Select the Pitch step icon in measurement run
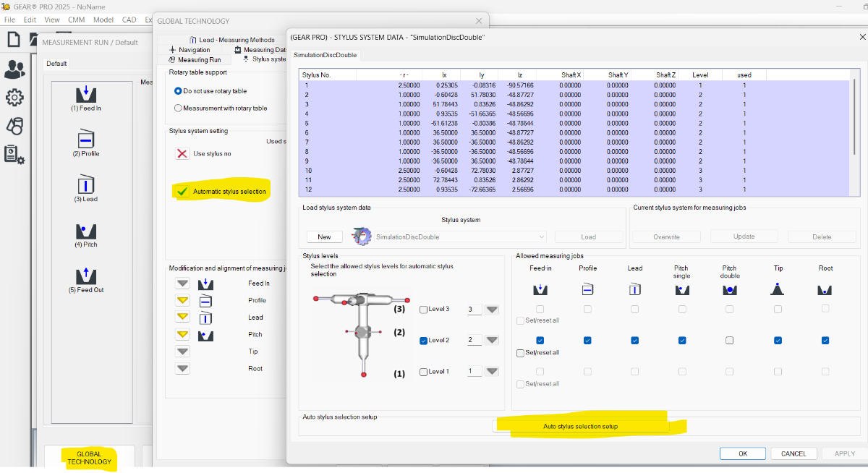 (x=86, y=231)
